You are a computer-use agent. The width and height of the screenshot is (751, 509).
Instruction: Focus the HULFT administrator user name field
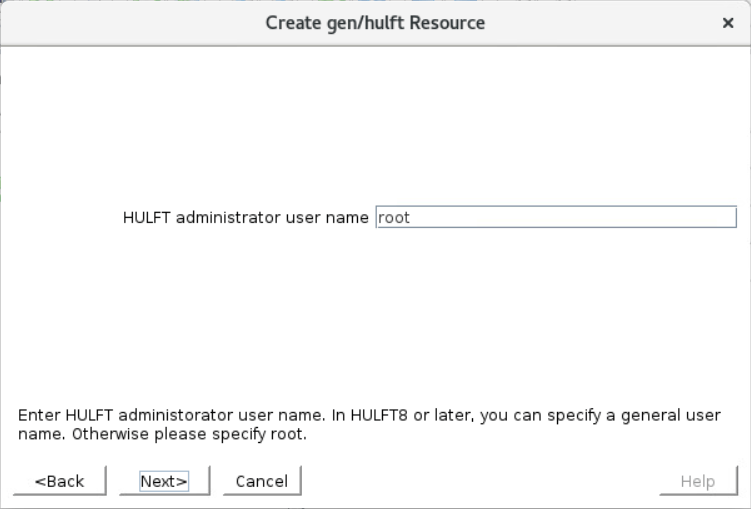(x=556, y=217)
